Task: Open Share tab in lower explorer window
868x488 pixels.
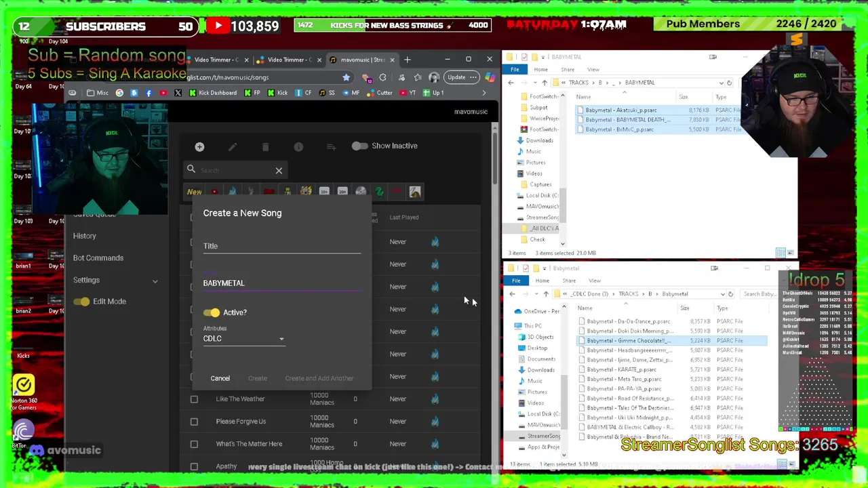Action: [569, 281]
